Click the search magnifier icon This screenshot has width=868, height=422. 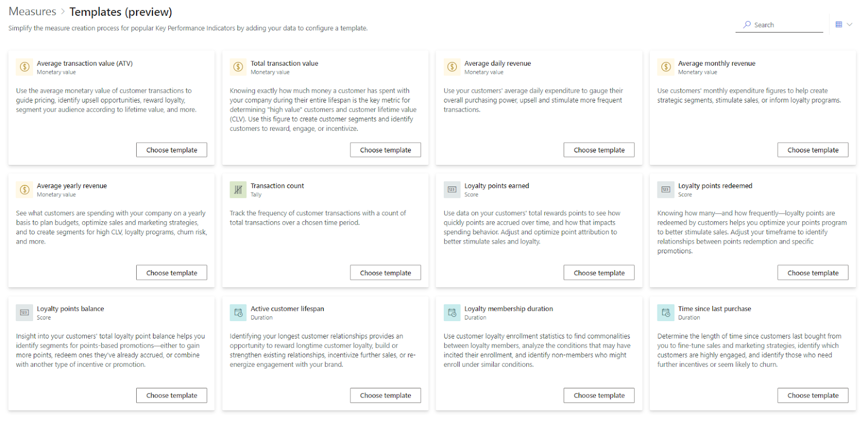pos(747,24)
